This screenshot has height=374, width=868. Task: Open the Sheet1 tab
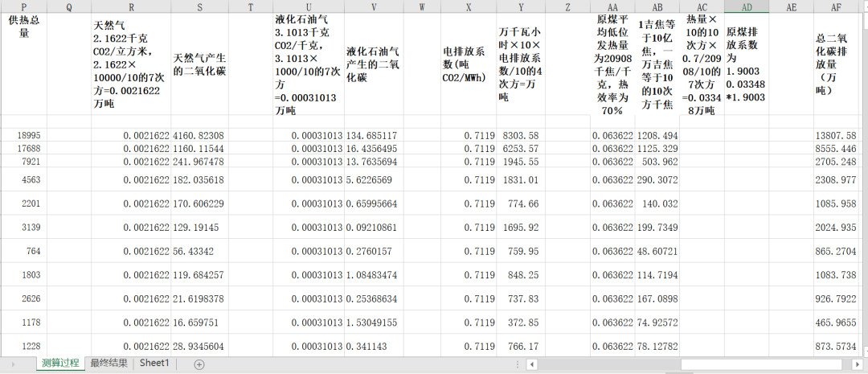[x=154, y=364]
